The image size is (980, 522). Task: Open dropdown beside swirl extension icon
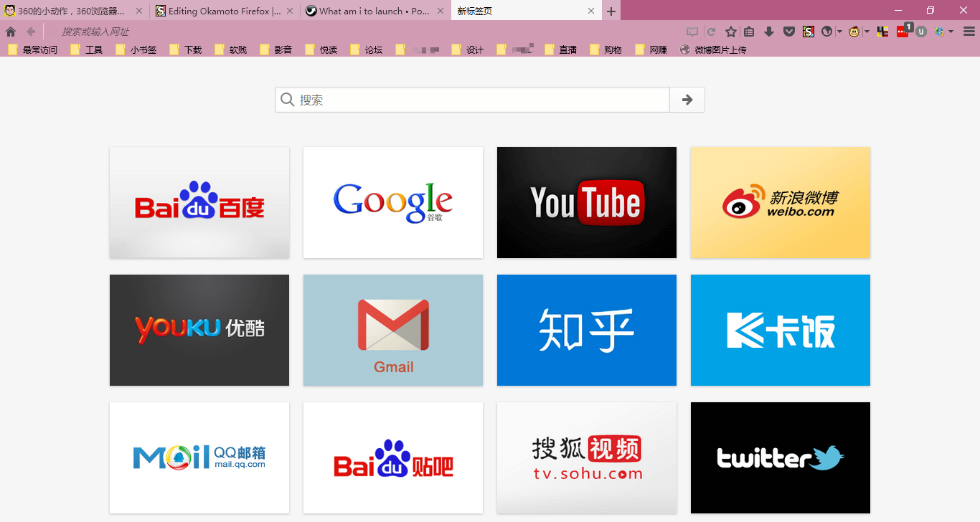pyautogui.click(x=951, y=32)
